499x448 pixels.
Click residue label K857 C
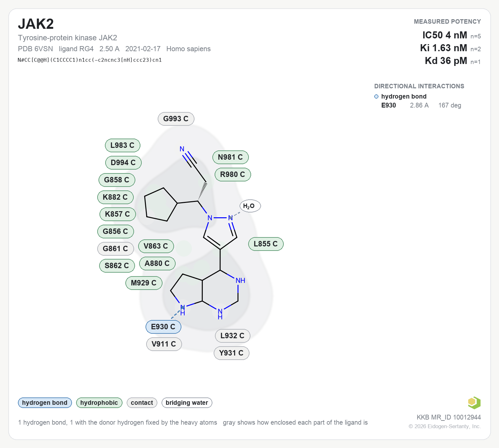[x=117, y=214]
